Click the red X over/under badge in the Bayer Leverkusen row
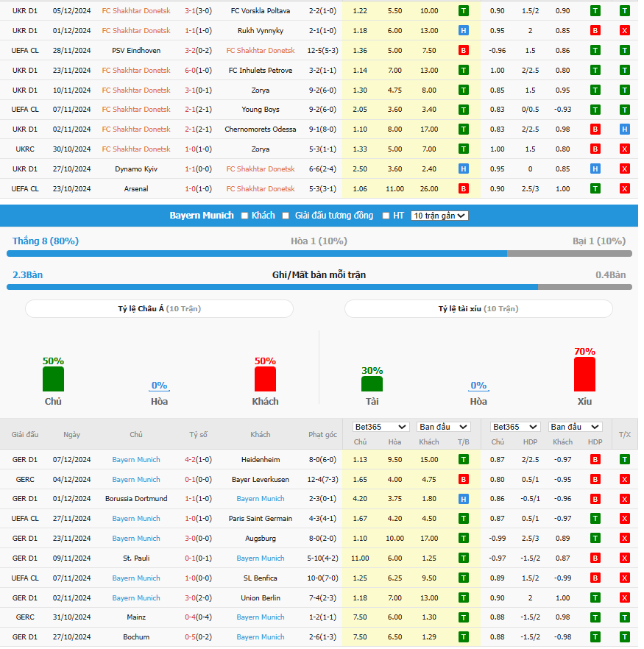Screen dimensions: 644x649 (x=625, y=479)
